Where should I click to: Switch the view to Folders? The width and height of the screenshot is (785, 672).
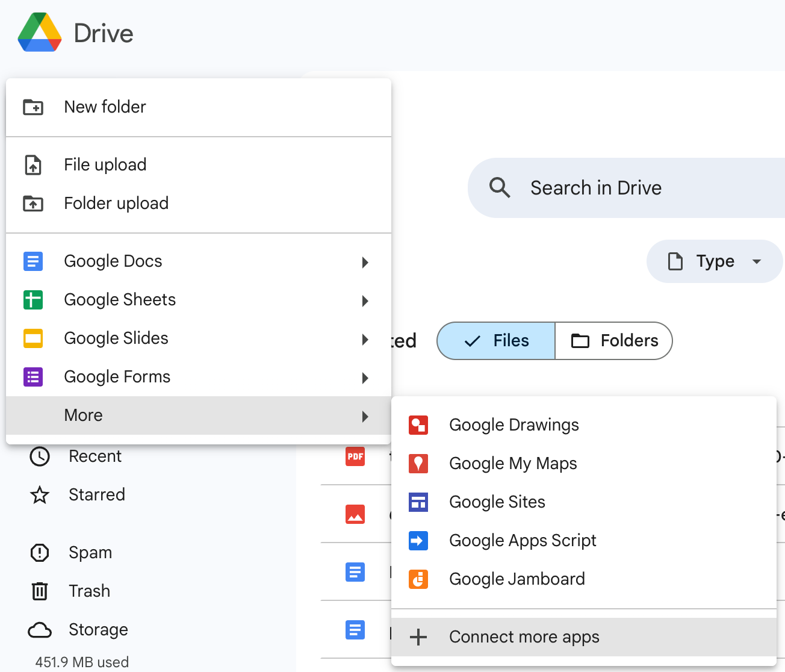pyautogui.click(x=614, y=341)
